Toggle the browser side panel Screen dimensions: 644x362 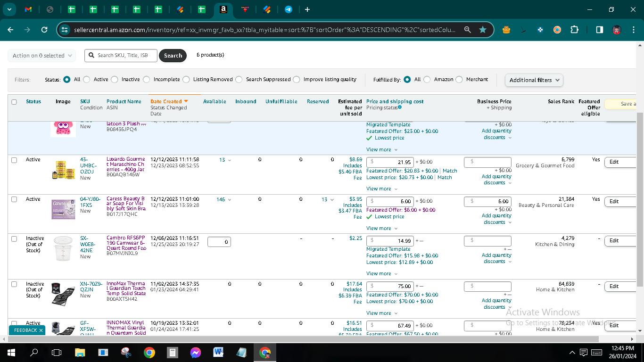599,30
